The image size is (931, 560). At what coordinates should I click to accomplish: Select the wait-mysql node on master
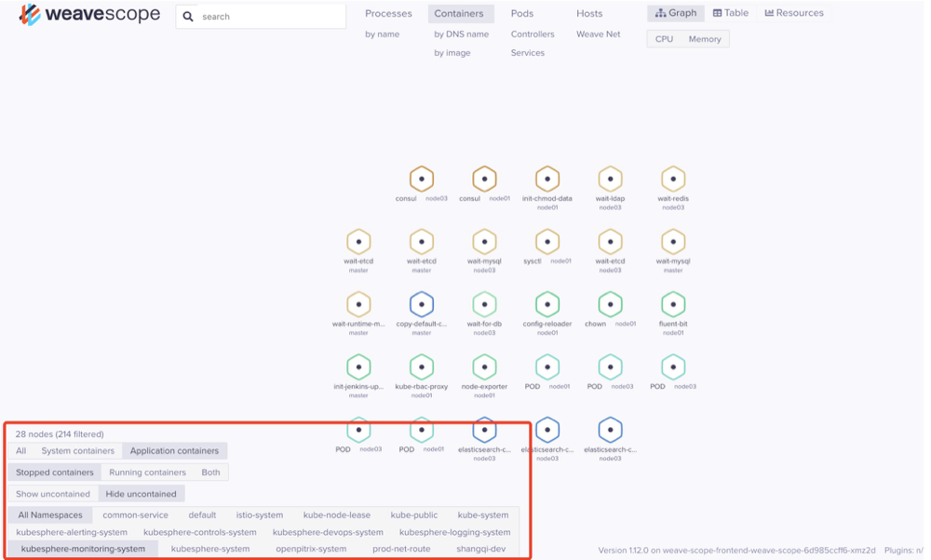tap(673, 242)
